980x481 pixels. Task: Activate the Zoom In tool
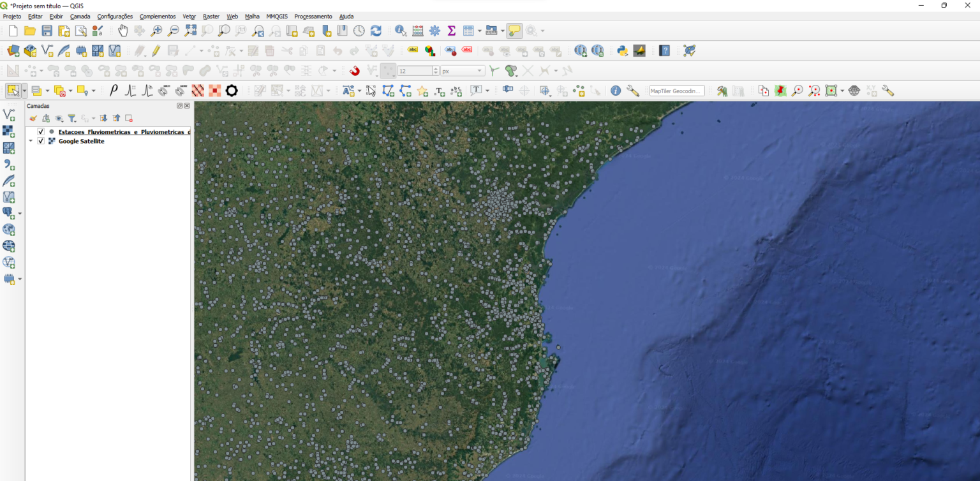pos(156,30)
